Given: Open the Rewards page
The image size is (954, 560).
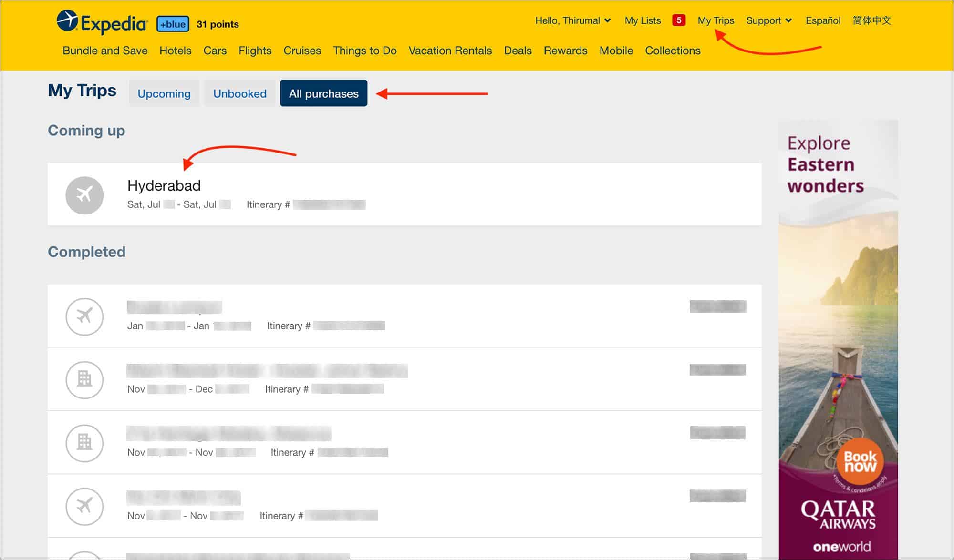Looking at the screenshot, I should [x=565, y=51].
